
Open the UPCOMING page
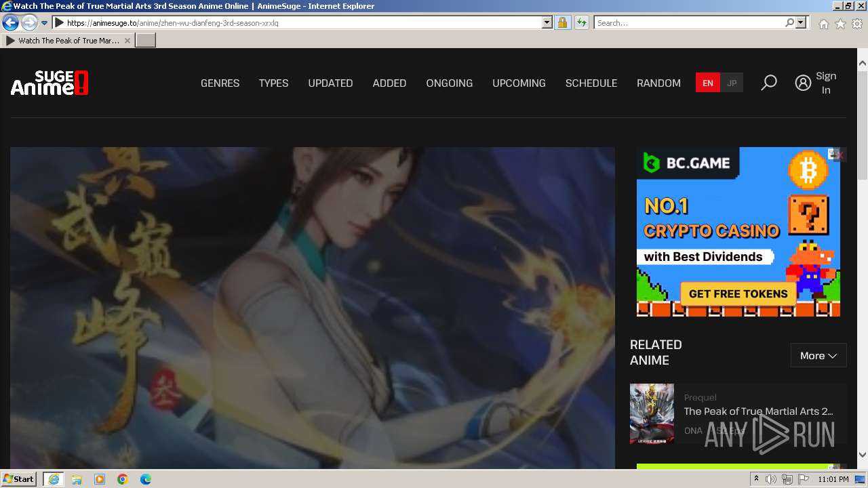coord(519,83)
